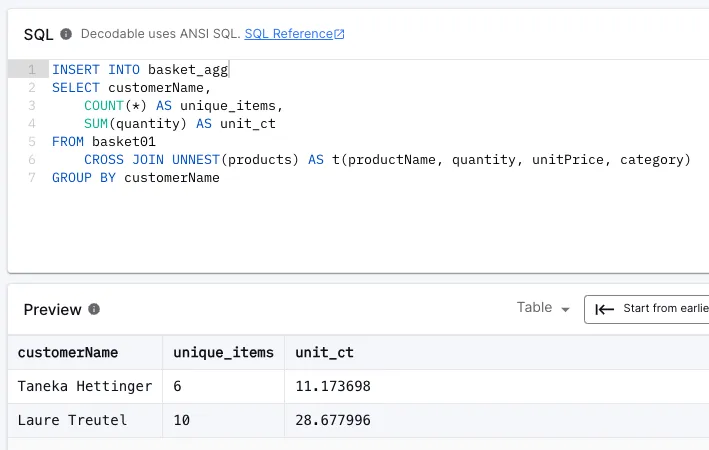This screenshot has width=709, height=450.
Task: Click the Start from earliest button
Action: (x=647, y=309)
